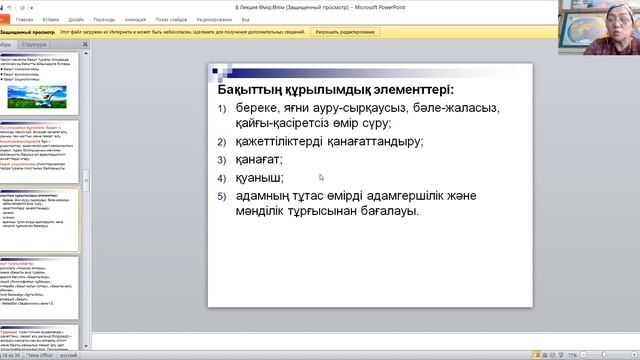This screenshot has width=640, height=360.
Task: Open the Рецензирование tab
Action: tap(214, 20)
